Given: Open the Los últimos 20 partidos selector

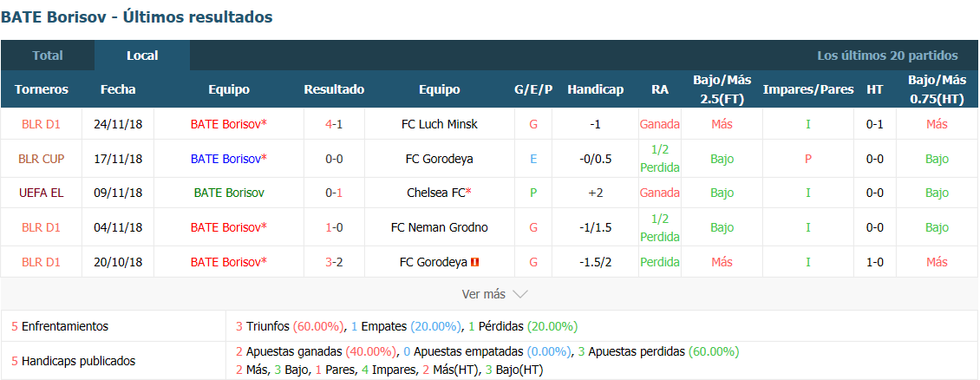Looking at the screenshot, I should [x=887, y=55].
